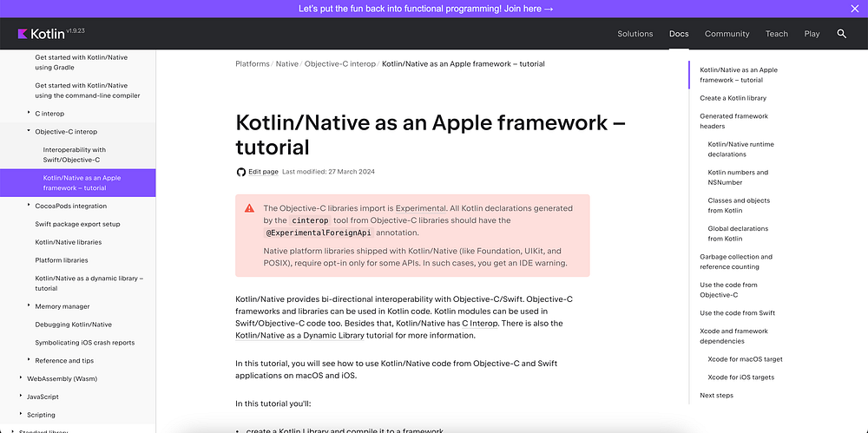Open Get started using the command-line compiler
The height and width of the screenshot is (433, 868).
coord(88,90)
